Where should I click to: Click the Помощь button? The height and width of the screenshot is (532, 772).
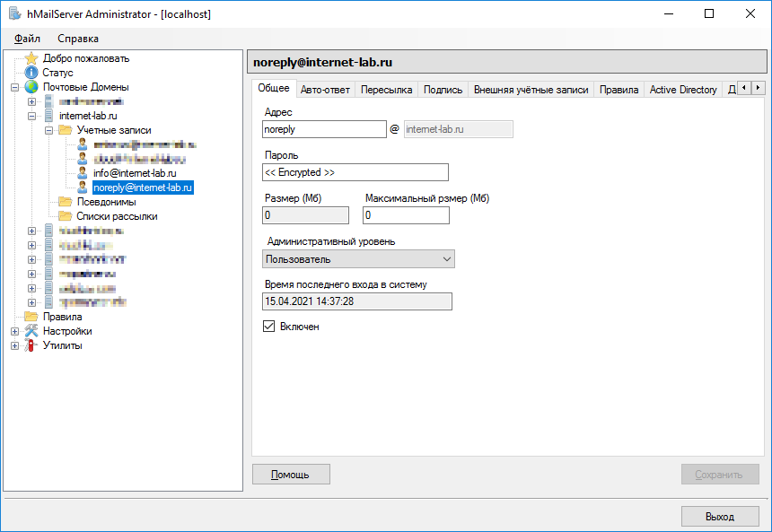pyautogui.click(x=291, y=474)
